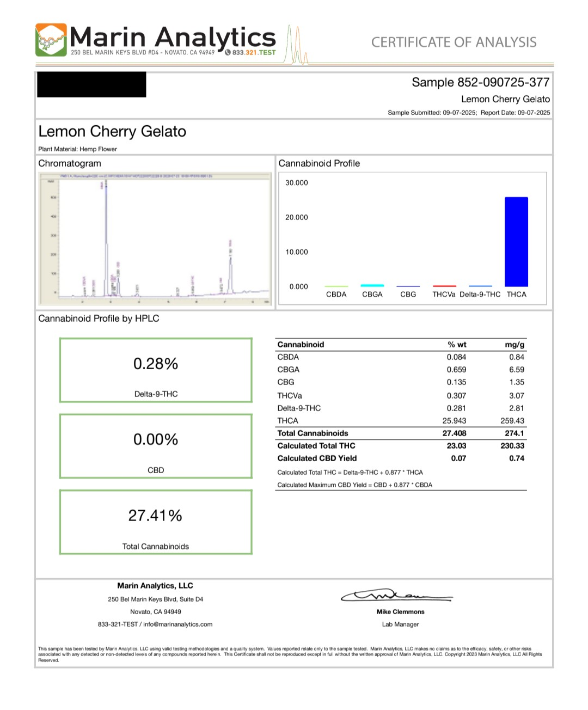Open the chromatogram plot thumbnail
This screenshot has height=710, width=588.
click(x=155, y=238)
